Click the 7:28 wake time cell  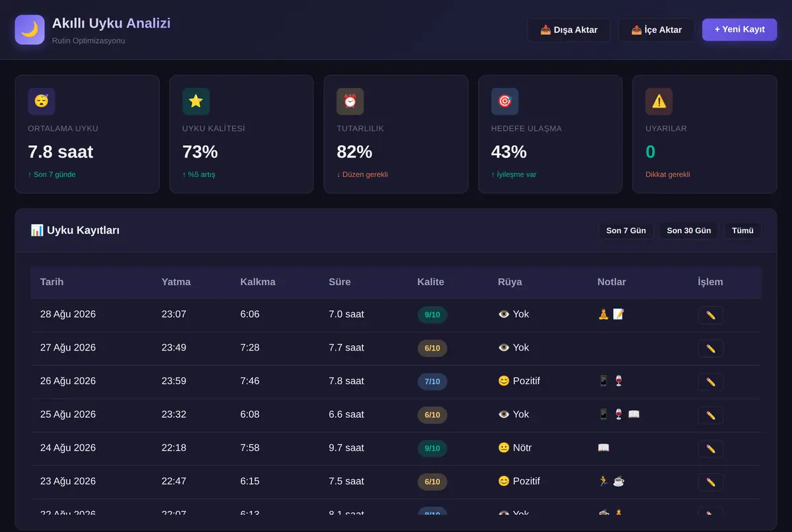coord(250,348)
